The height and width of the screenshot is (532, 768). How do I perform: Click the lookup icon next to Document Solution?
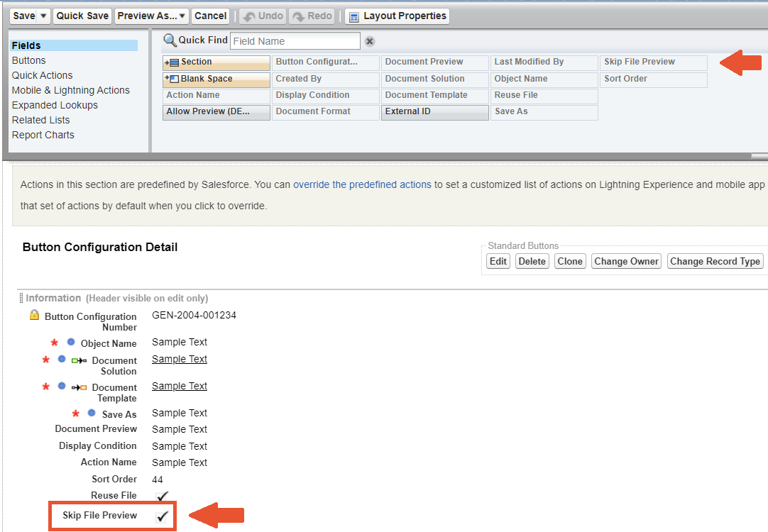[x=79, y=361]
